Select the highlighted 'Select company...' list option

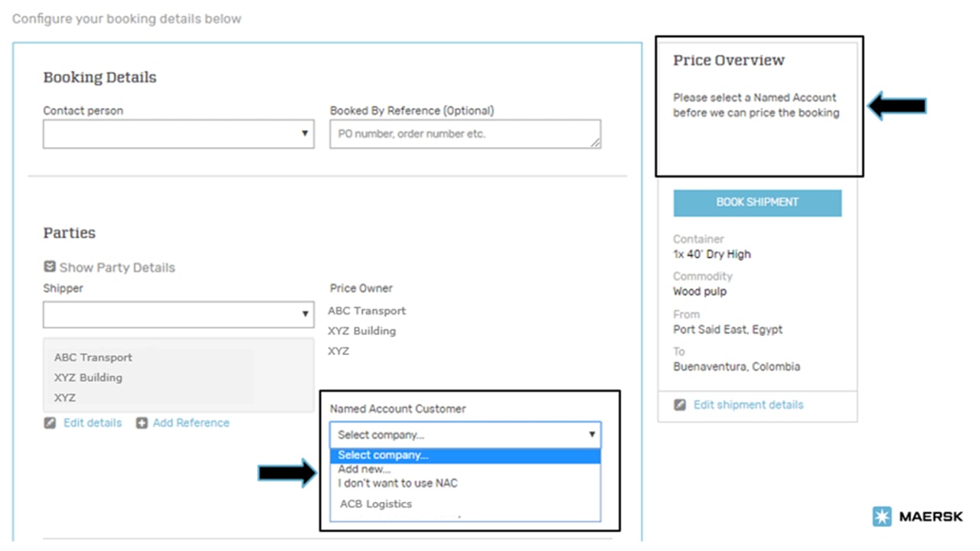[465, 455]
